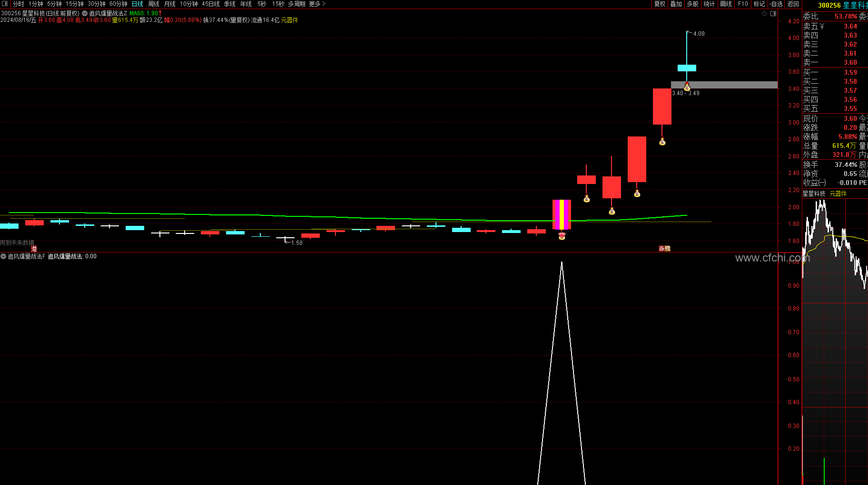Click the ¥ icon next to 卖五
This screenshot has width=868, height=485.
coord(822,27)
